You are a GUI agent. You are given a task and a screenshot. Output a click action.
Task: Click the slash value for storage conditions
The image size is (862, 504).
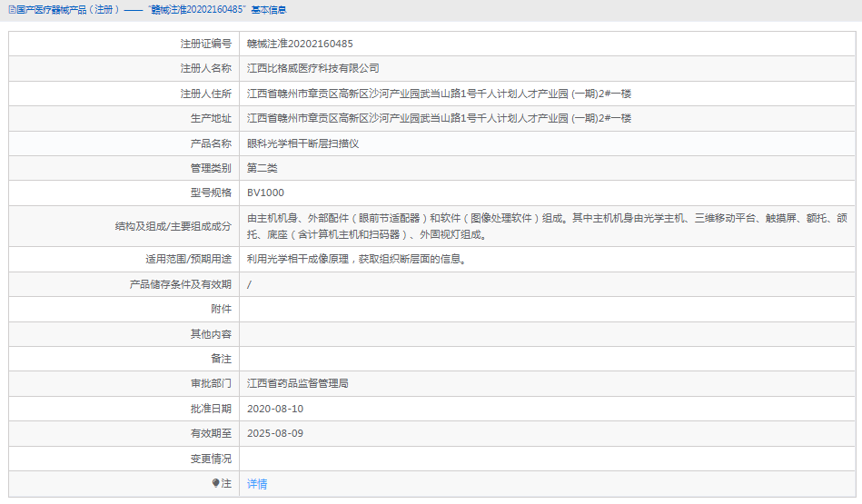(x=249, y=284)
